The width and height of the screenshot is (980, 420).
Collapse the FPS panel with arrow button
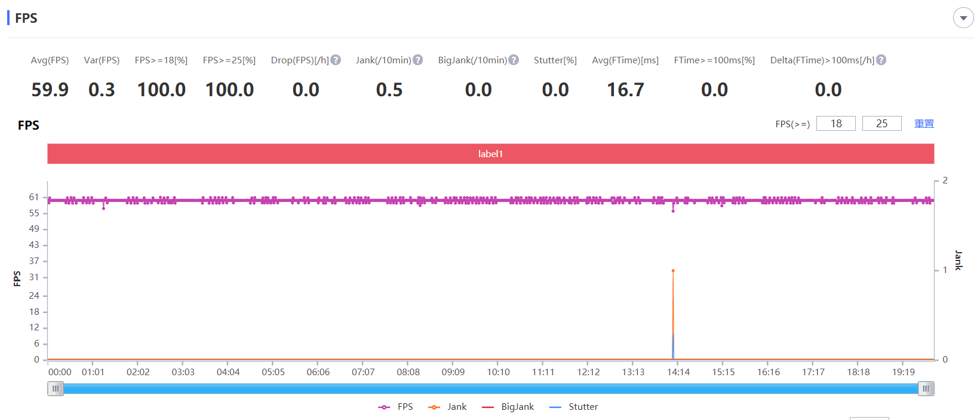pyautogui.click(x=963, y=18)
